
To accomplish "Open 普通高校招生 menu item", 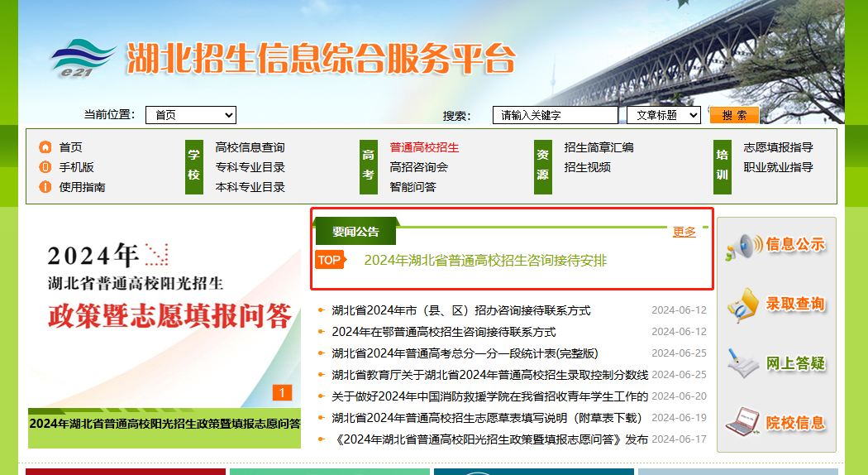I will (424, 147).
